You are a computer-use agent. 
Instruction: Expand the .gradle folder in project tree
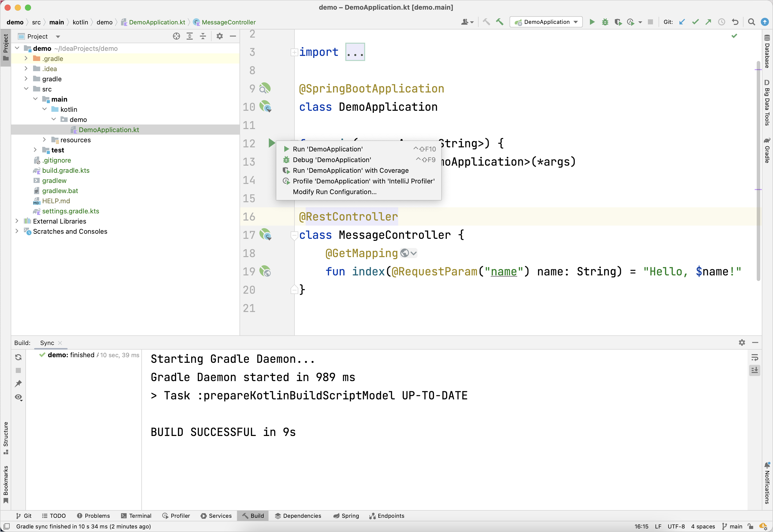click(x=26, y=59)
